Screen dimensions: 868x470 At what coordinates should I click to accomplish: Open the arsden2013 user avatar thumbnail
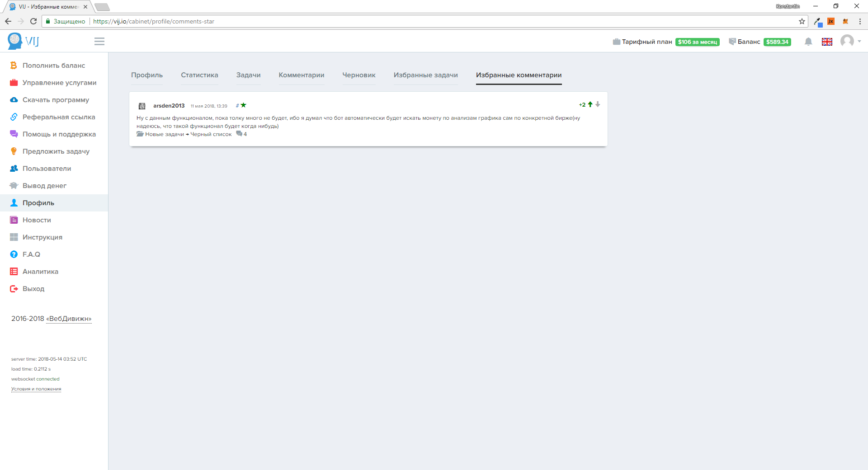tap(142, 106)
